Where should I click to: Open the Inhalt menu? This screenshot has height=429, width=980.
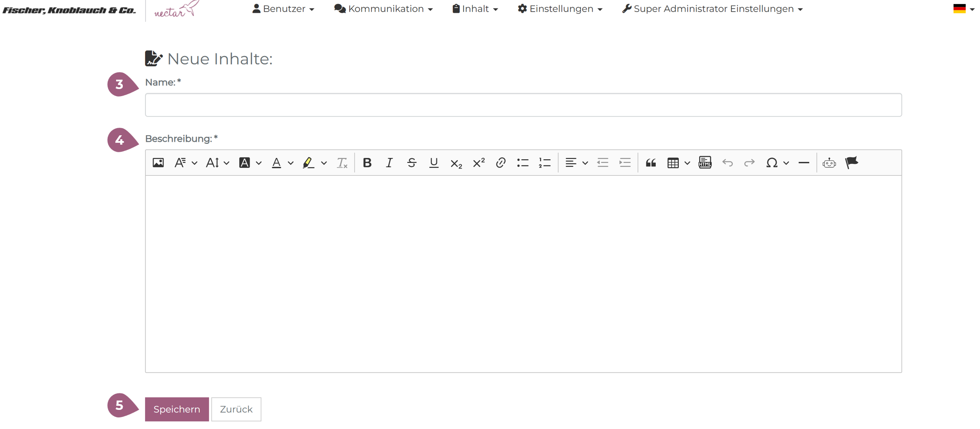click(x=475, y=9)
